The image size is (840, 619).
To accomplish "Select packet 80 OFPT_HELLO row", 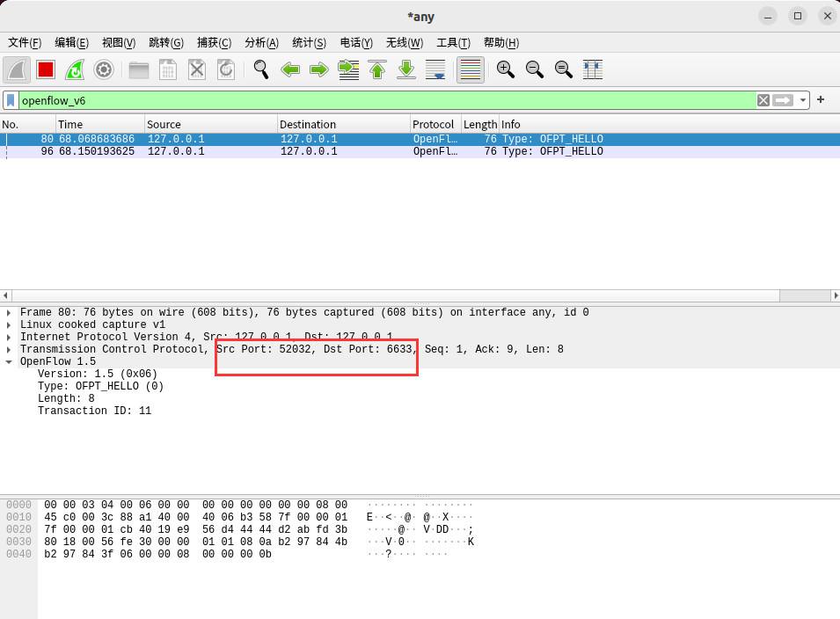I will pos(420,139).
